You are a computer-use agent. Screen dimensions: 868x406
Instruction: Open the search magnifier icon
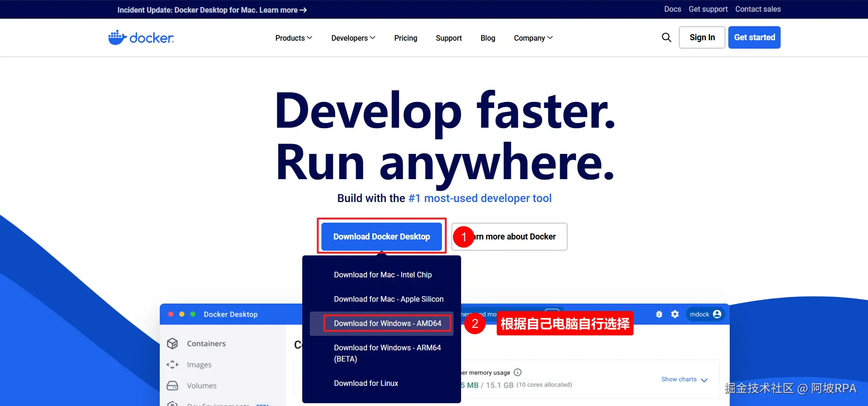667,37
